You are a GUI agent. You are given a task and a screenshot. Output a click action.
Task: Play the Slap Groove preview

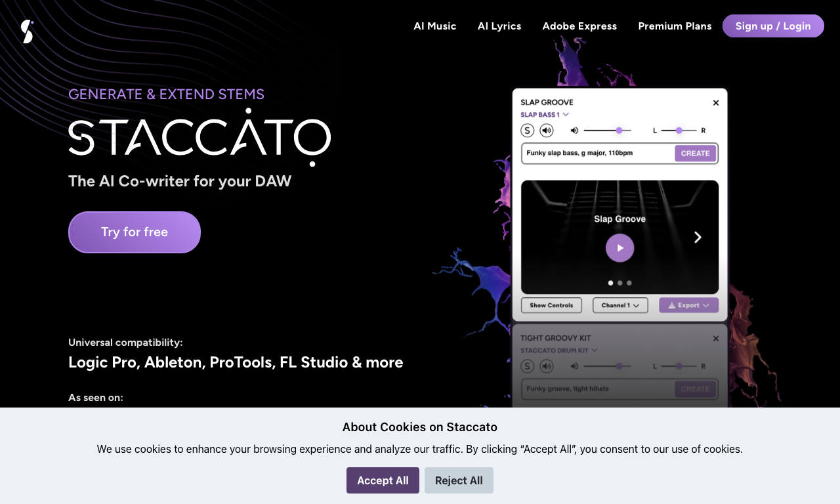coord(620,248)
